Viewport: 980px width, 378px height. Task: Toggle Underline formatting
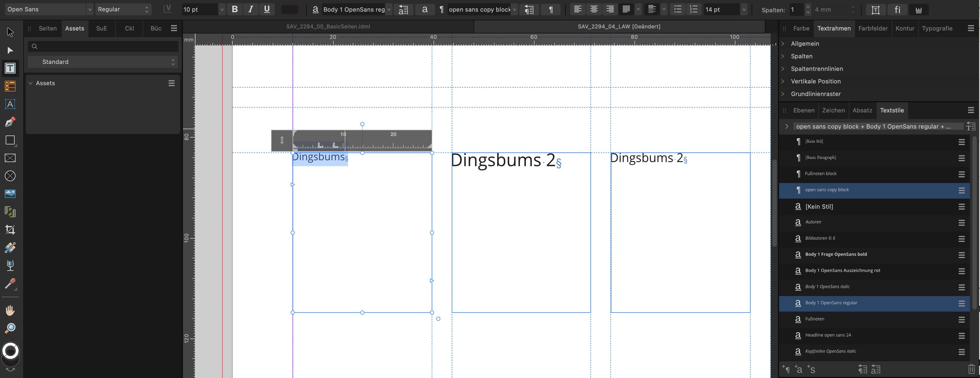point(267,9)
